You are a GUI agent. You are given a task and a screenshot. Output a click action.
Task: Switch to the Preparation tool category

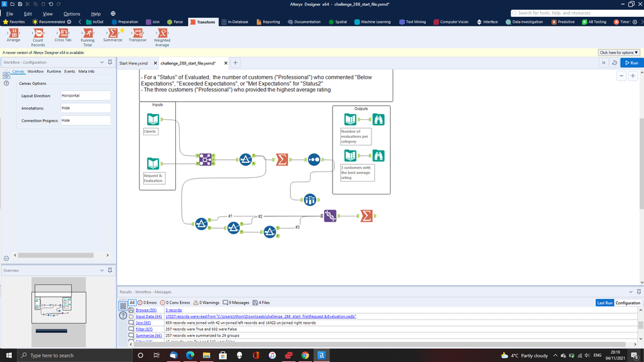pyautogui.click(x=125, y=22)
